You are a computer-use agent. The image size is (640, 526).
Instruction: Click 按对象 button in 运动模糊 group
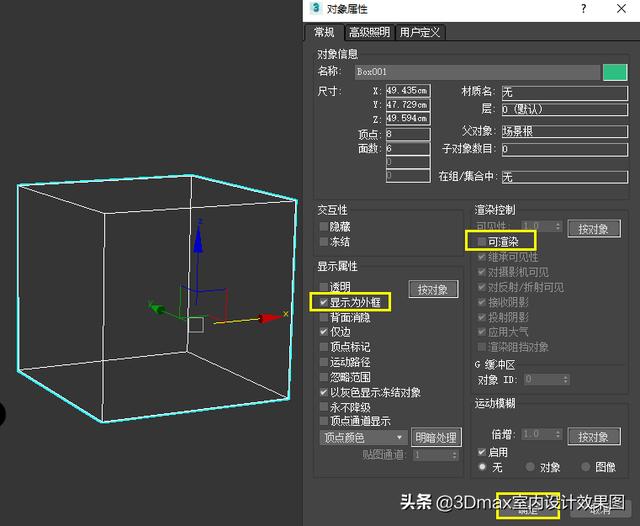click(594, 437)
